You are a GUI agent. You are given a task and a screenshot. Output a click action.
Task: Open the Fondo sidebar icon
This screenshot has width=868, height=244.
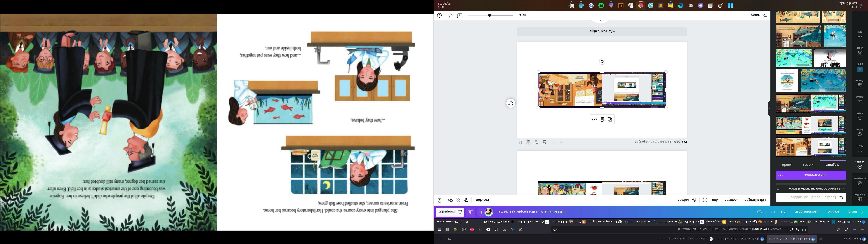coord(860,84)
